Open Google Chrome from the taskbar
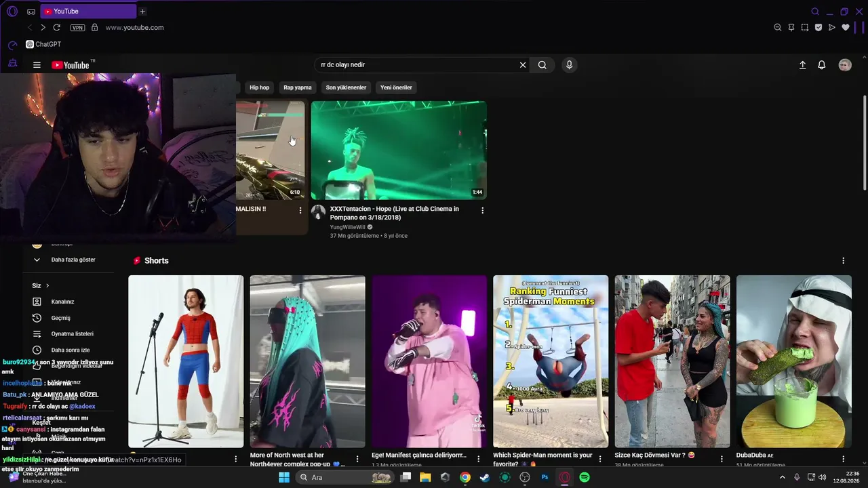The width and height of the screenshot is (868, 488). (x=465, y=477)
